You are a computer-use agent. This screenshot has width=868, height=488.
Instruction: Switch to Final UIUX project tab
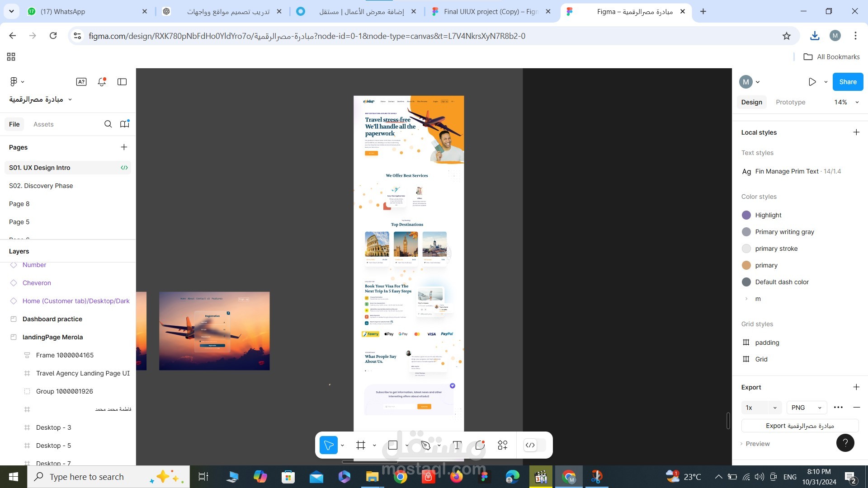tap(492, 11)
